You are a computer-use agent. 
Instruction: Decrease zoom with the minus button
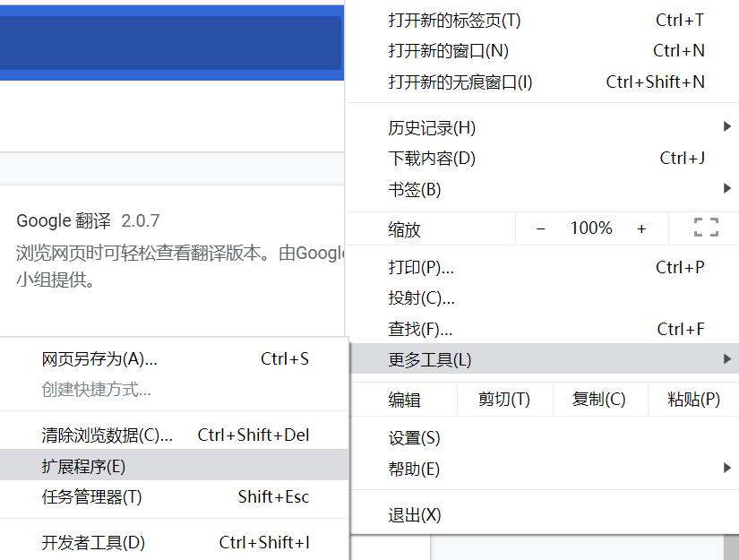pyautogui.click(x=540, y=228)
